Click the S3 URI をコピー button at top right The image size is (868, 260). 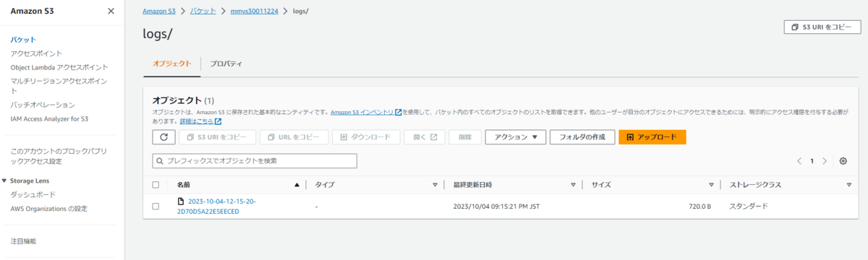pos(822,27)
